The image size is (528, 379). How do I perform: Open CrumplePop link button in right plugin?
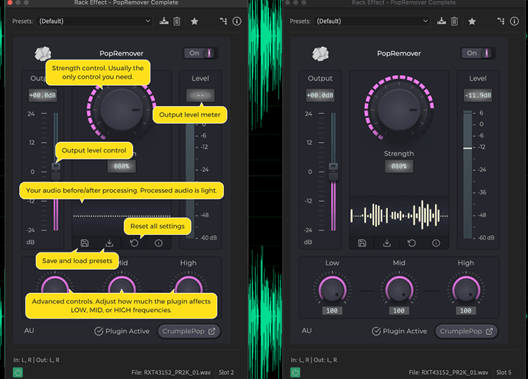point(466,331)
